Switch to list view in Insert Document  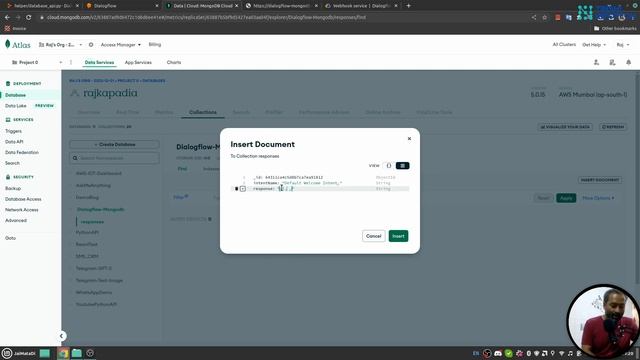[402, 166]
